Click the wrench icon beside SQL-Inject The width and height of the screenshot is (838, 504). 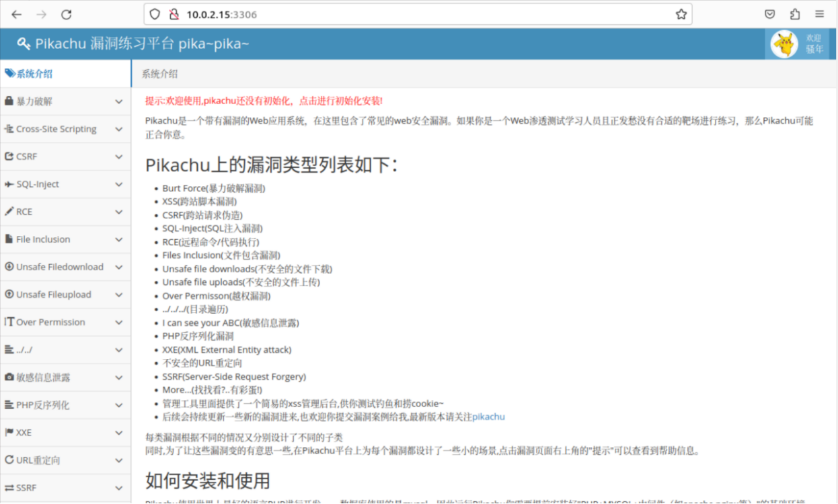click(9, 183)
